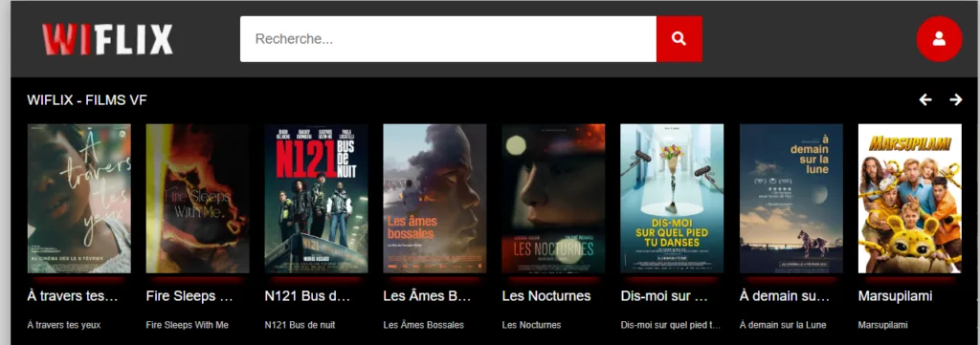The height and width of the screenshot is (345, 980).
Task: Click the title link 'À travers tes…'
Action: pyautogui.click(x=73, y=296)
